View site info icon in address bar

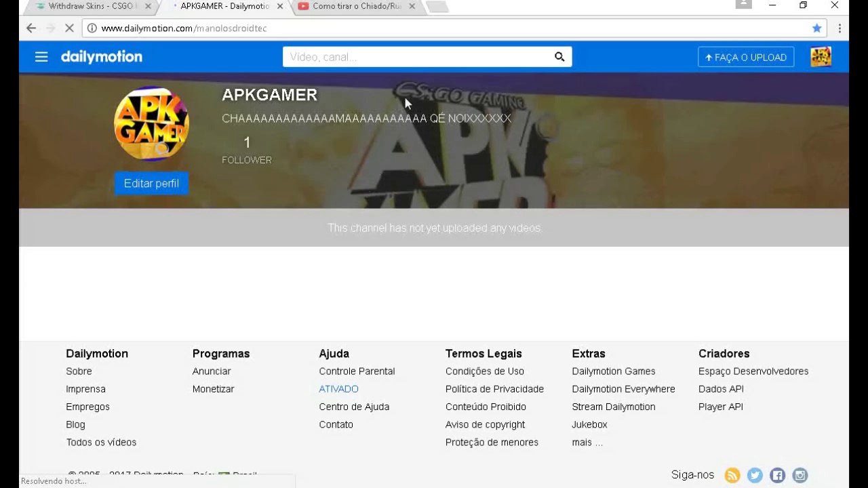coord(92,28)
